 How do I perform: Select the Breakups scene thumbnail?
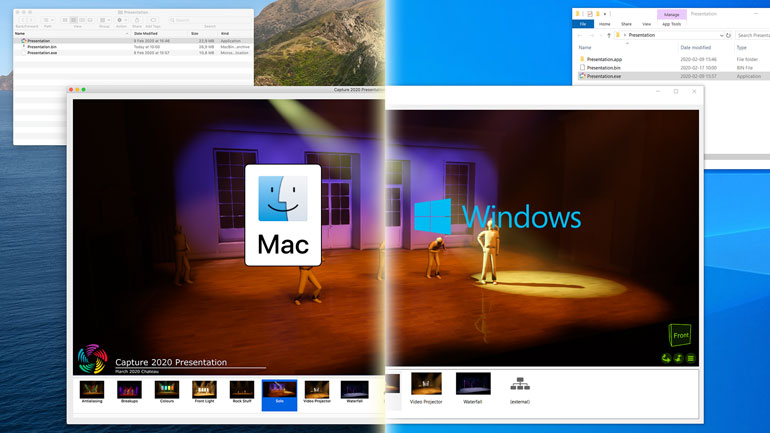point(129,392)
